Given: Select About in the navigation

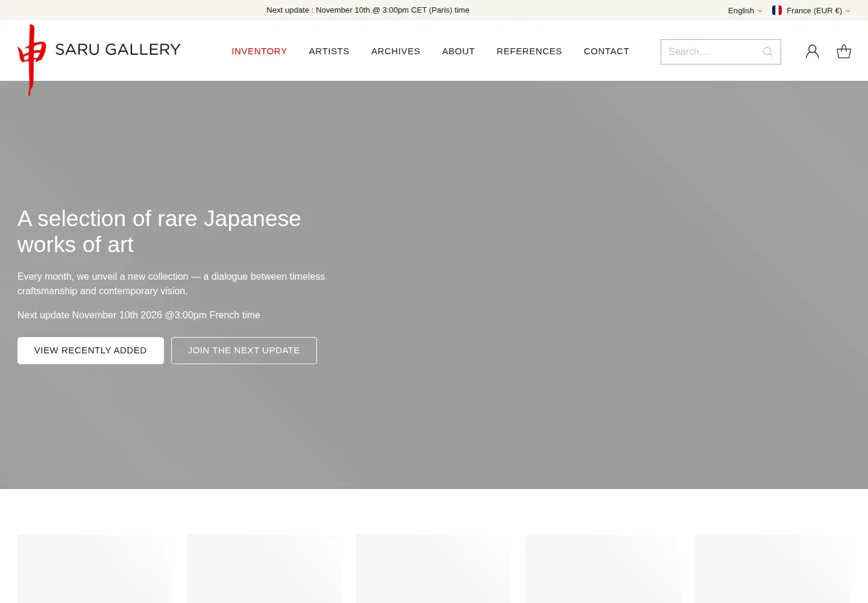Looking at the screenshot, I should pos(458,51).
